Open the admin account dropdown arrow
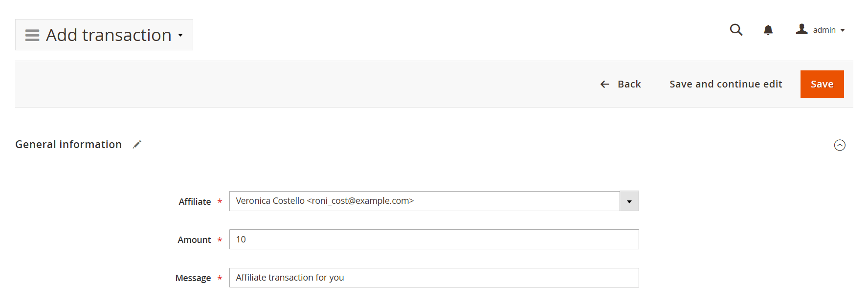 coord(843,30)
